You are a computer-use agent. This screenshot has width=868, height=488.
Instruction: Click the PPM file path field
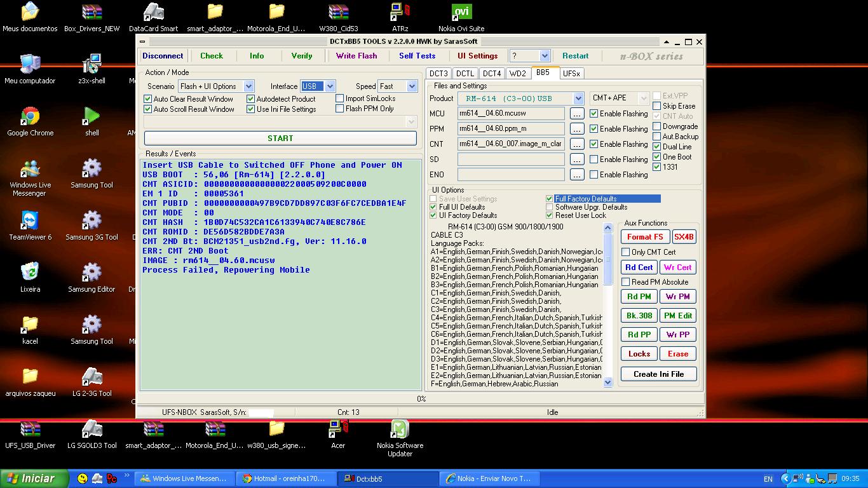[x=511, y=129]
